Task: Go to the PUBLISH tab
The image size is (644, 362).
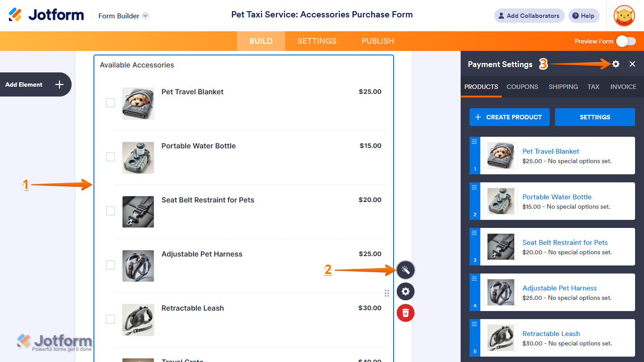Action: pyautogui.click(x=378, y=41)
